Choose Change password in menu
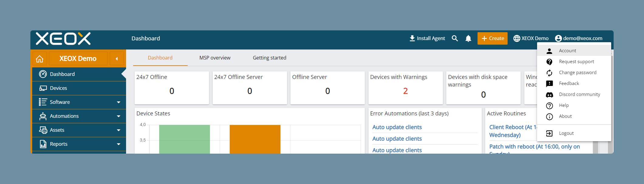 [x=574, y=73]
